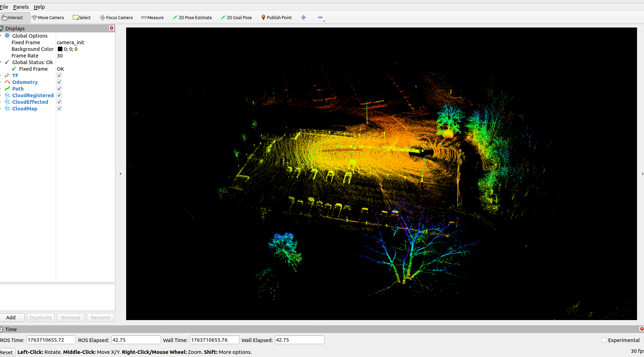644x357 pixels.
Task: Click the Remove button
Action: (x=71, y=317)
